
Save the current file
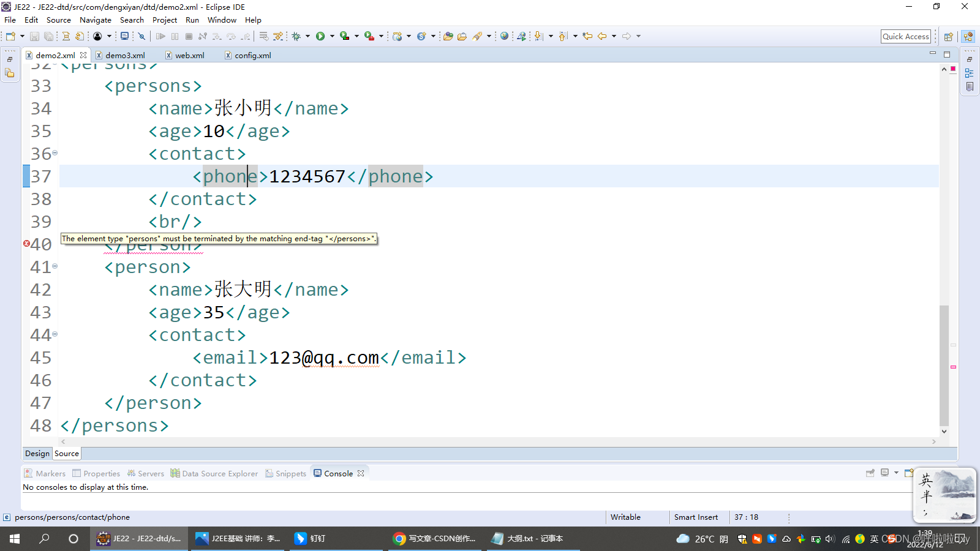pyautogui.click(x=34, y=36)
